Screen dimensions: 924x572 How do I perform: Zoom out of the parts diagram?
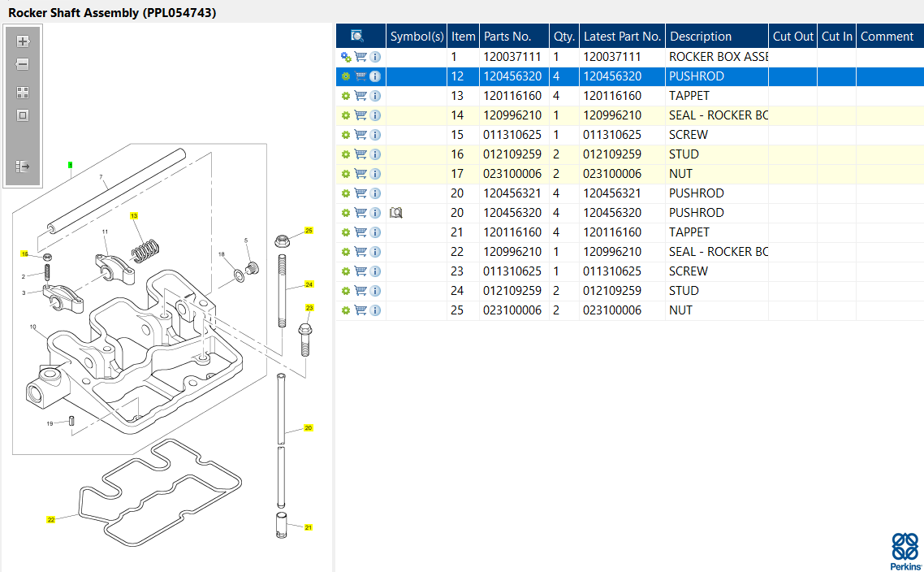coord(23,64)
